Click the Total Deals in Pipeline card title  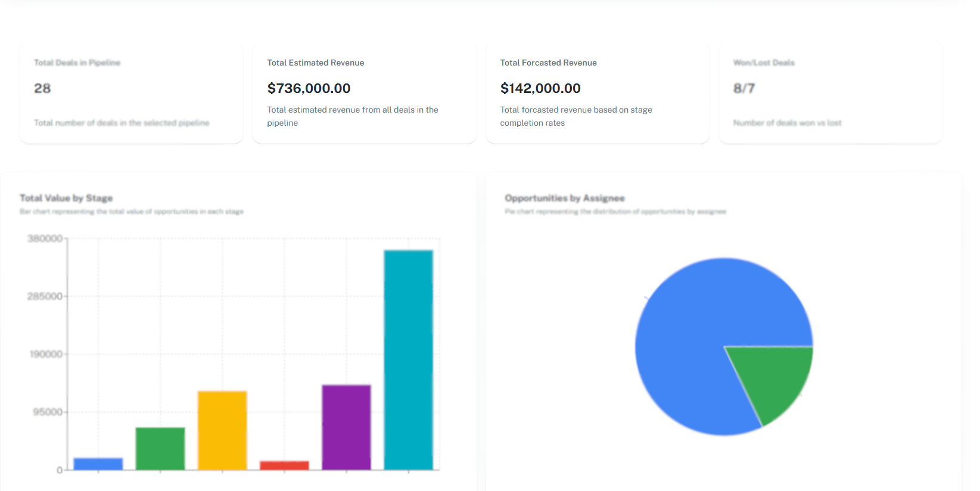tap(77, 63)
